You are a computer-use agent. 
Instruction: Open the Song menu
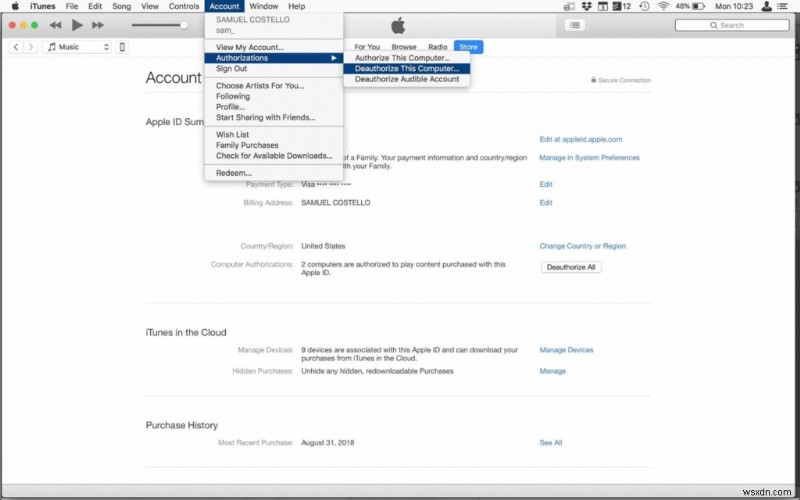[121, 6]
